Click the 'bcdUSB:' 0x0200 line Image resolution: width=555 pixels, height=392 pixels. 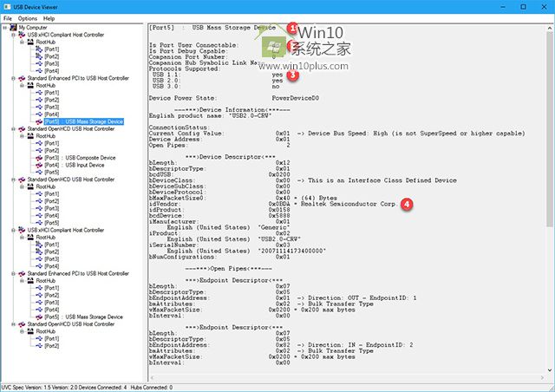[x=219, y=174]
